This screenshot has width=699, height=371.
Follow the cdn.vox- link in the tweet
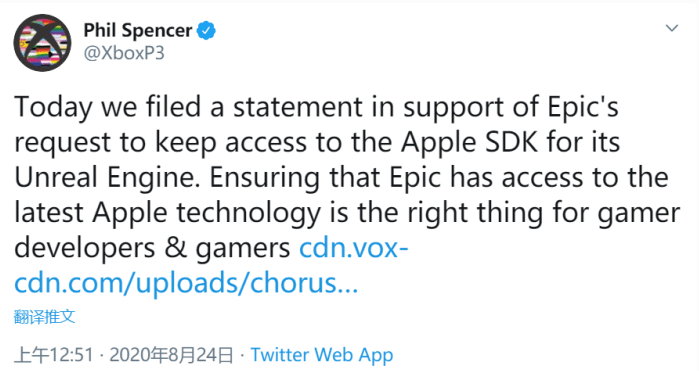click(x=354, y=248)
